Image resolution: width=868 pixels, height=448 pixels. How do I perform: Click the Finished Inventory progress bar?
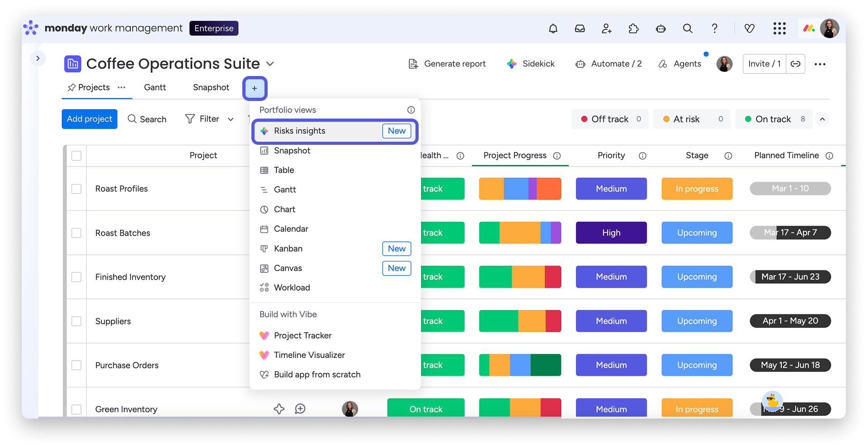coord(520,277)
